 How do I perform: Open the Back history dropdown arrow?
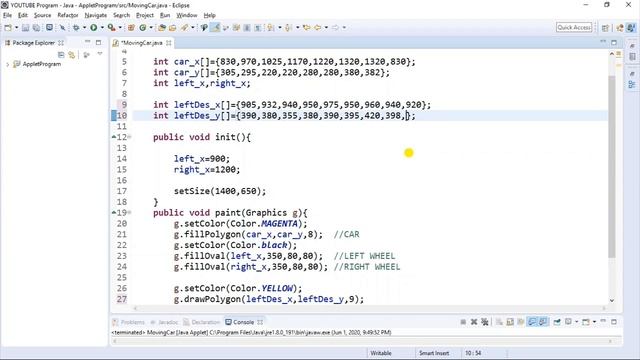[326, 27]
